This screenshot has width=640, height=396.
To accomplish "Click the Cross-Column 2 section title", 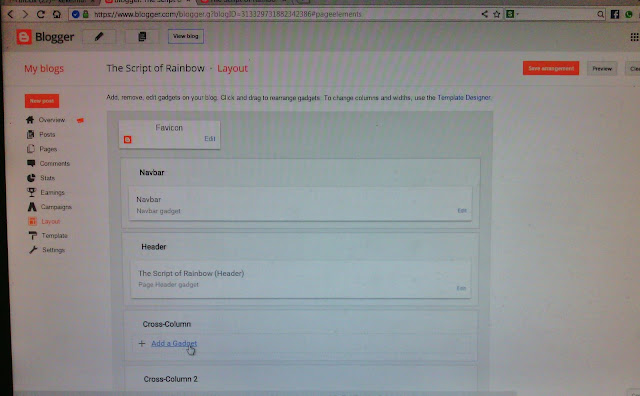I will click(171, 379).
